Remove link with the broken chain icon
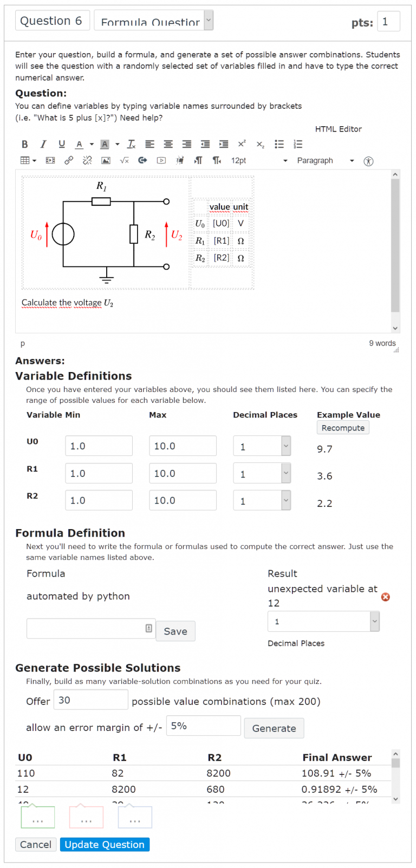 [x=87, y=160]
